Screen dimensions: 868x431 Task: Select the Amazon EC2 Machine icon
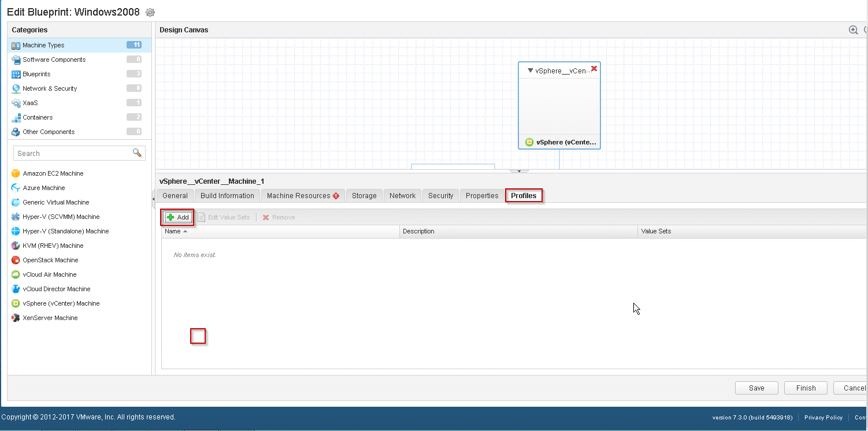click(16, 173)
